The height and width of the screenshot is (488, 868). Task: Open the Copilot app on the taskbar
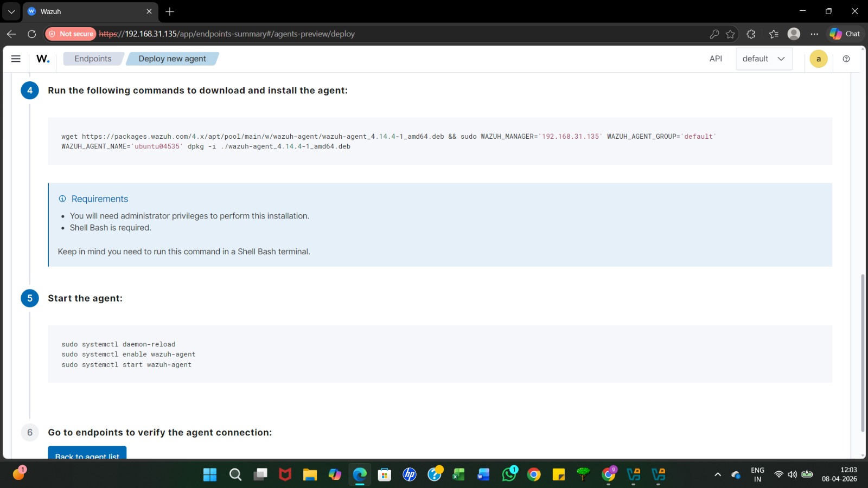point(335,475)
